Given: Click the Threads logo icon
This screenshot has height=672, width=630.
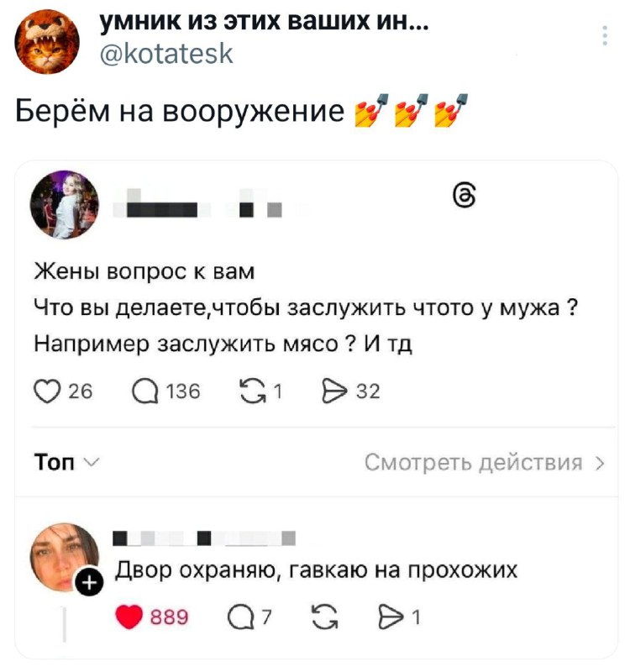Looking at the screenshot, I should 465,196.
